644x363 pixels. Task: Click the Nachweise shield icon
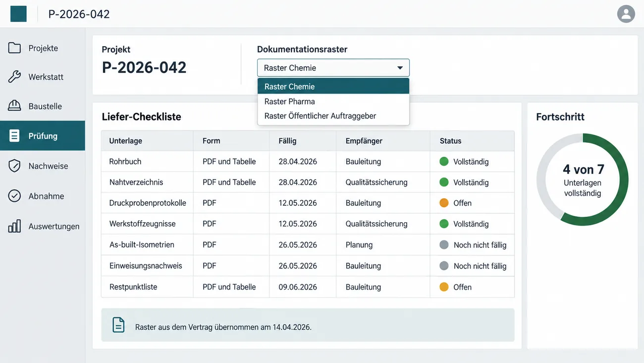click(14, 166)
